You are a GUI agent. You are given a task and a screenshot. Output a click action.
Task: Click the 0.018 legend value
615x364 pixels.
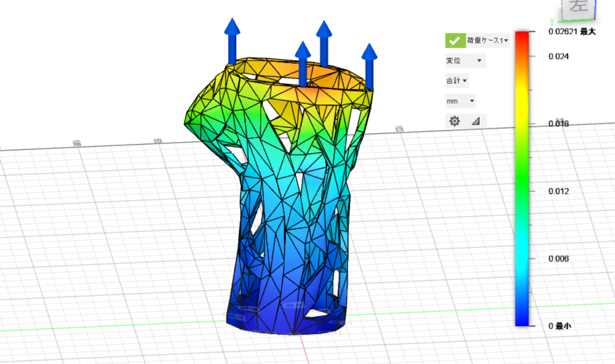(x=558, y=124)
